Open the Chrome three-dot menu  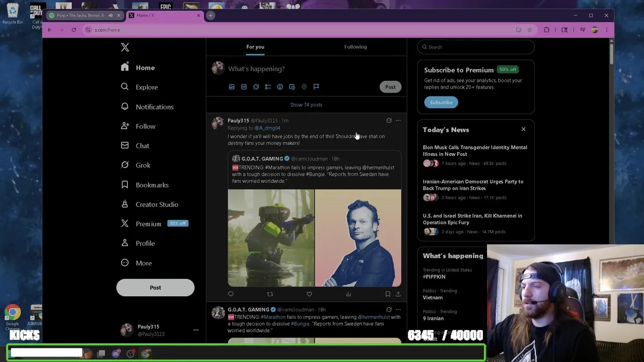(606, 30)
